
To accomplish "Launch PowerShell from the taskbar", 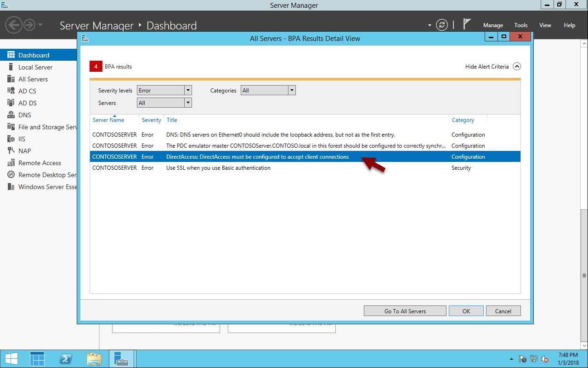I will click(66, 359).
